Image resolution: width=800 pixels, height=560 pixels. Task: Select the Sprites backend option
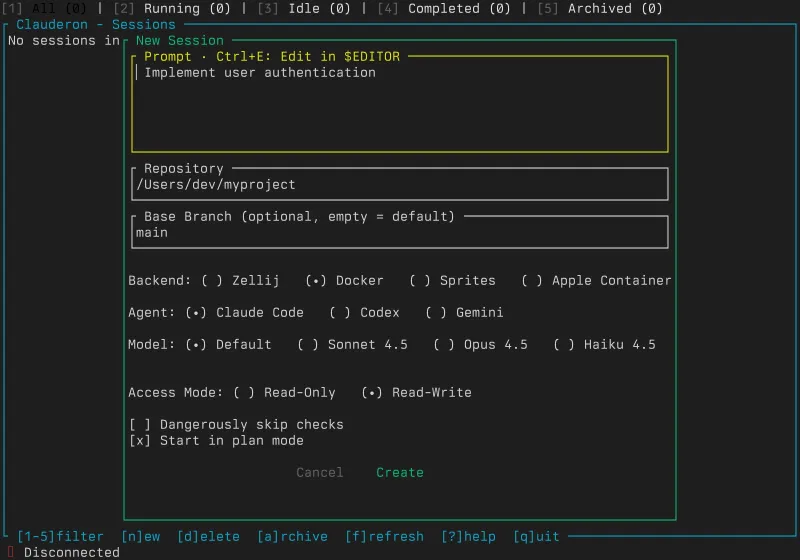pyautogui.click(x=452, y=281)
